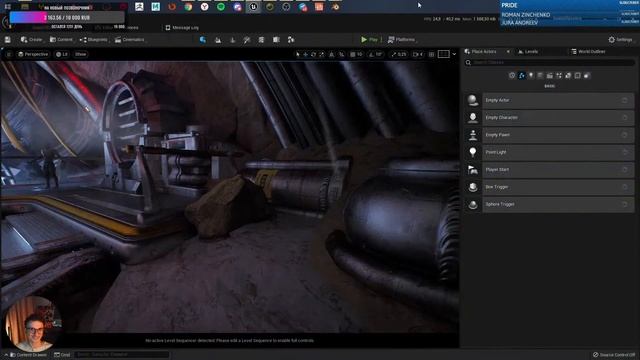
Task: Open Unreal Engine icon in taskbar
Action: coord(253,7)
